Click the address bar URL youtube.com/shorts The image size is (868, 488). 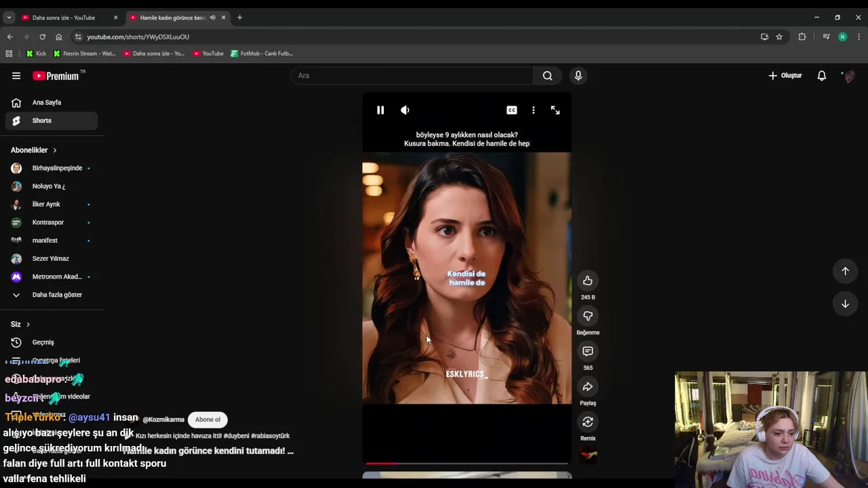(138, 37)
